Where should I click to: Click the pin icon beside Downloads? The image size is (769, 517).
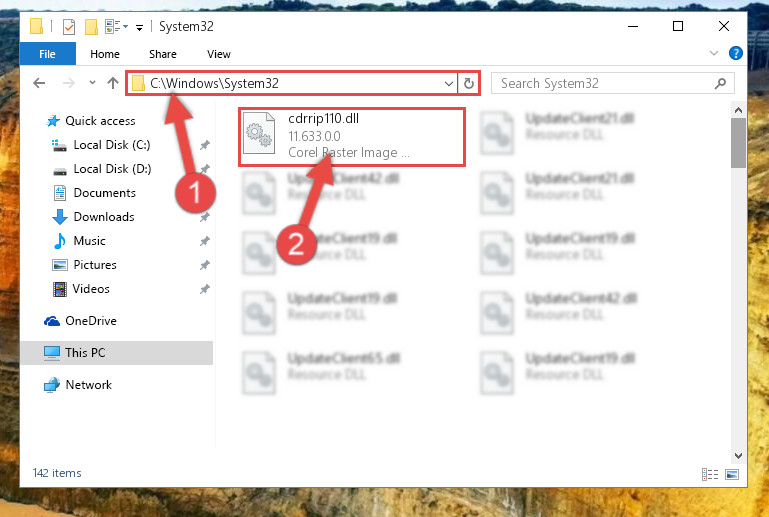pos(205,217)
